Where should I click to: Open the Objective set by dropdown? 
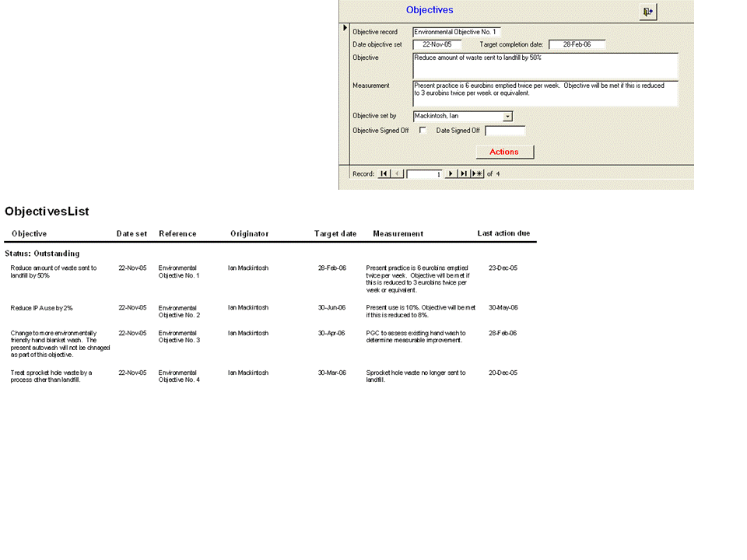(507, 116)
